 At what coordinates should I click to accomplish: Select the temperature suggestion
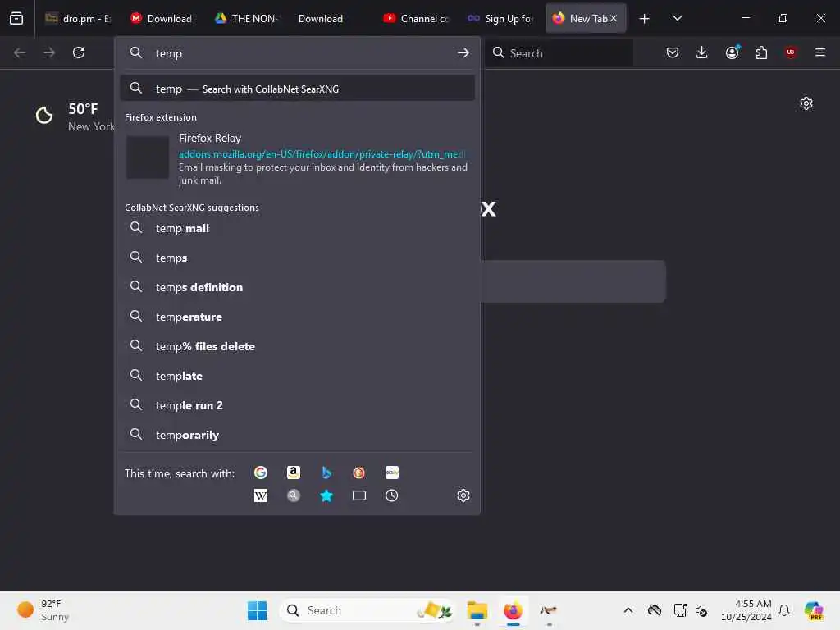click(x=297, y=317)
